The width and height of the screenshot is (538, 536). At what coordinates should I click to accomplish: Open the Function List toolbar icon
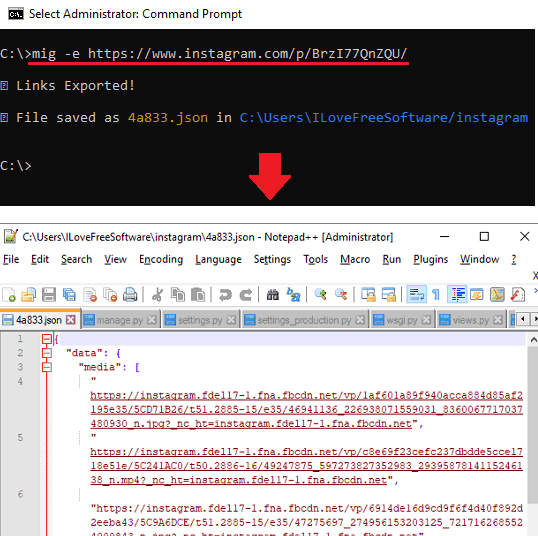point(518,295)
